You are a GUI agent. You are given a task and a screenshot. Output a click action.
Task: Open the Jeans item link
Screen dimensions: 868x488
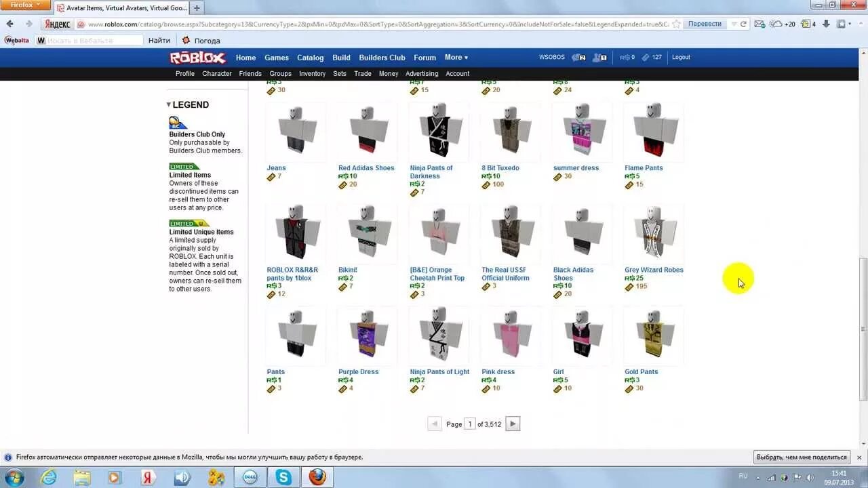276,168
